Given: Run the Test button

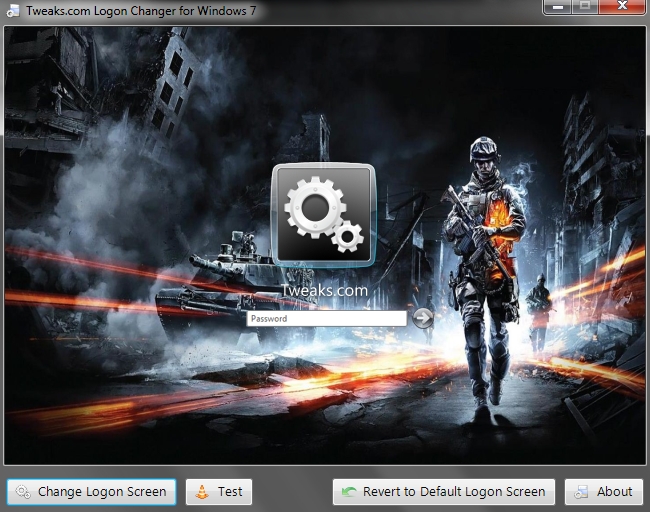Looking at the screenshot, I should (x=218, y=492).
